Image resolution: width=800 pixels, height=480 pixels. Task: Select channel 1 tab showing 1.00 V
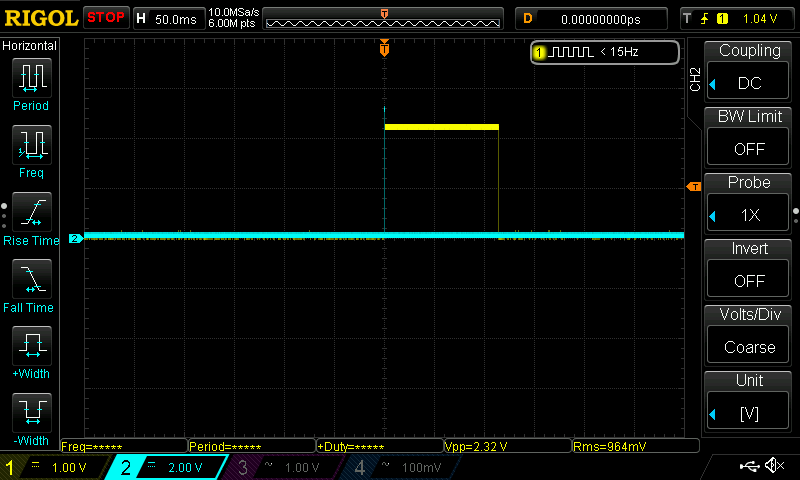click(54, 467)
